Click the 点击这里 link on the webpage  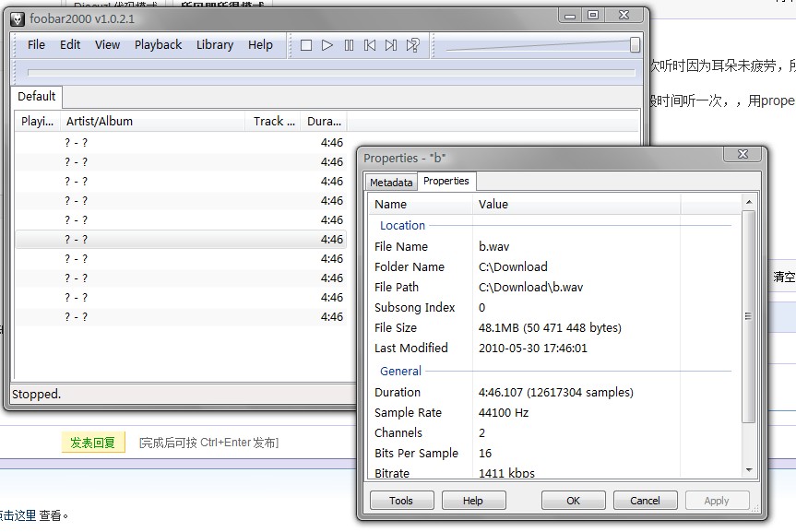[x=18, y=515]
